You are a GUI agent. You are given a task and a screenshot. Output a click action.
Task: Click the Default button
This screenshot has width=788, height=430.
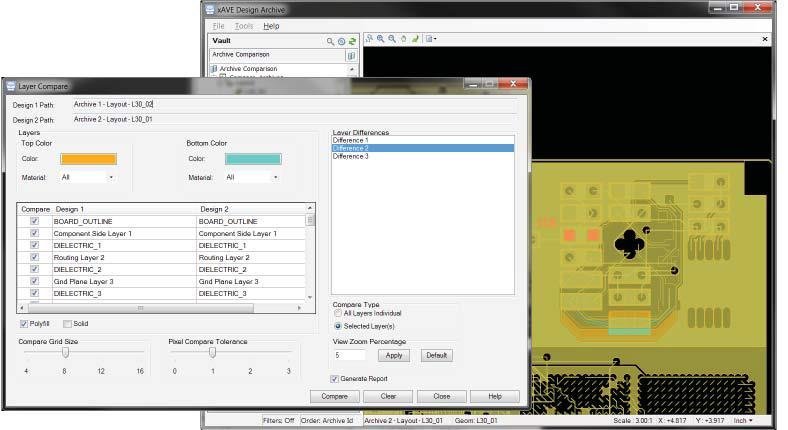(437, 356)
